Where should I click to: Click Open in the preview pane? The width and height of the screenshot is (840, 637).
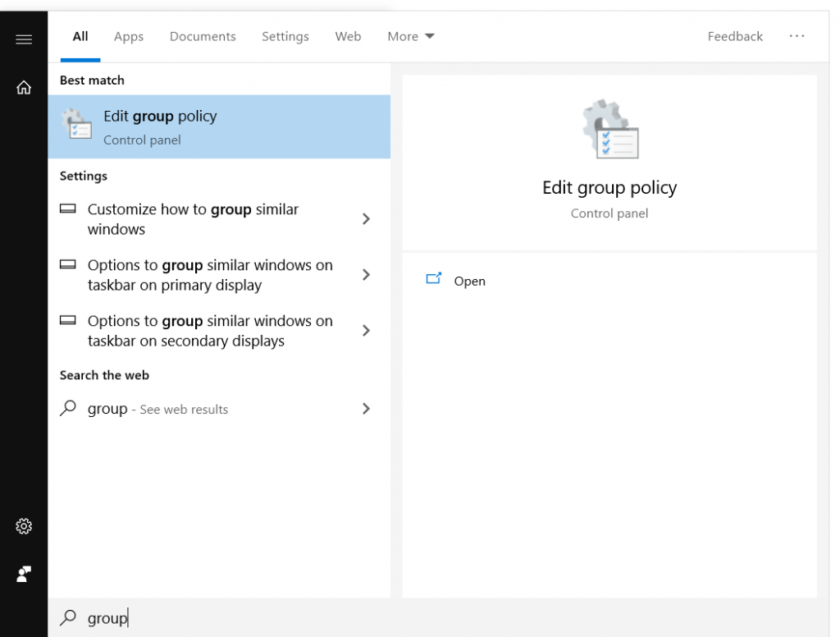tap(469, 281)
